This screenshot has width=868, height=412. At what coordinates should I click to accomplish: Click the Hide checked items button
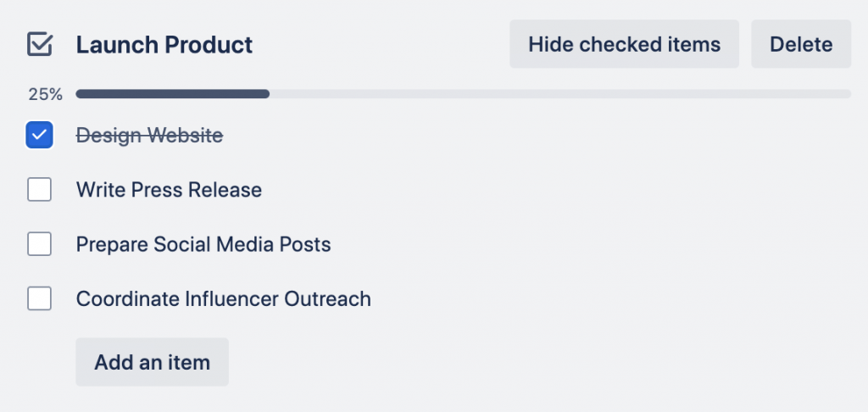[x=624, y=44]
